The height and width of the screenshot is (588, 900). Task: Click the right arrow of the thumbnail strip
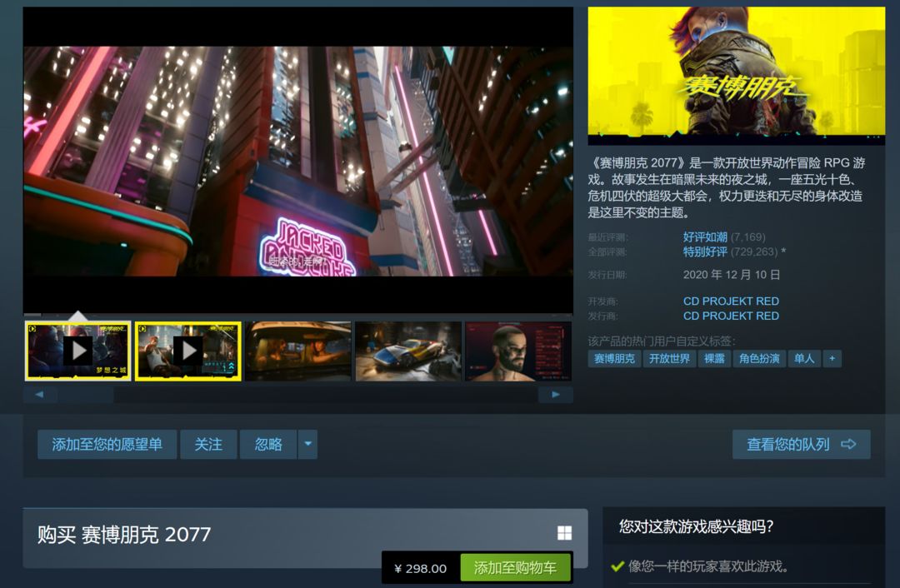[556, 395]
